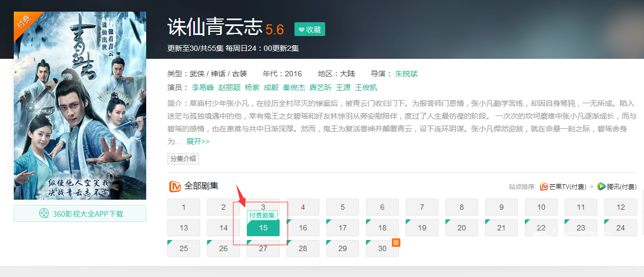Play episode 25
Viewport: 644px width, 277px height.
pyautogui.click(x=184, y=248)
